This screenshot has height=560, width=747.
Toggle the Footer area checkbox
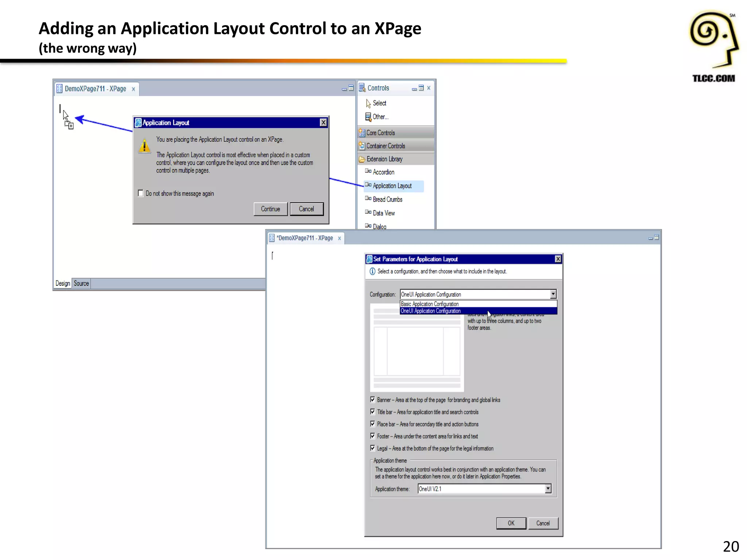tap(372, 436)
